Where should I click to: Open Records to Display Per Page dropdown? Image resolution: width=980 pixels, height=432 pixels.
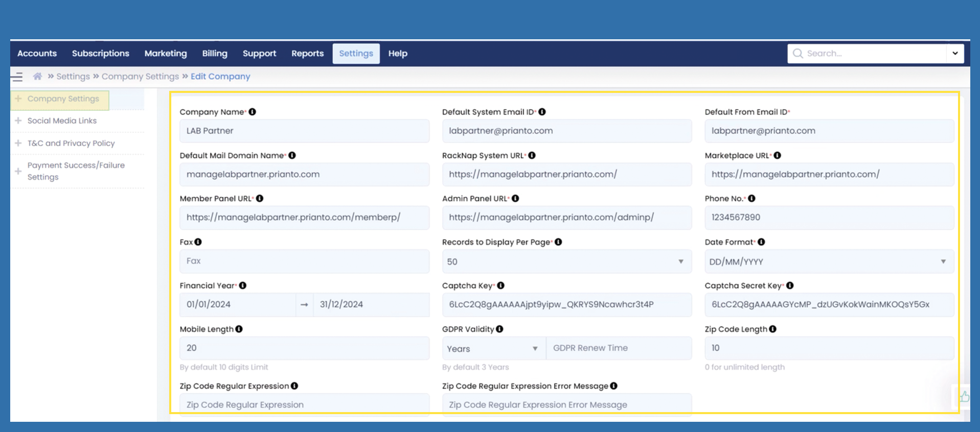click(566, 261)
